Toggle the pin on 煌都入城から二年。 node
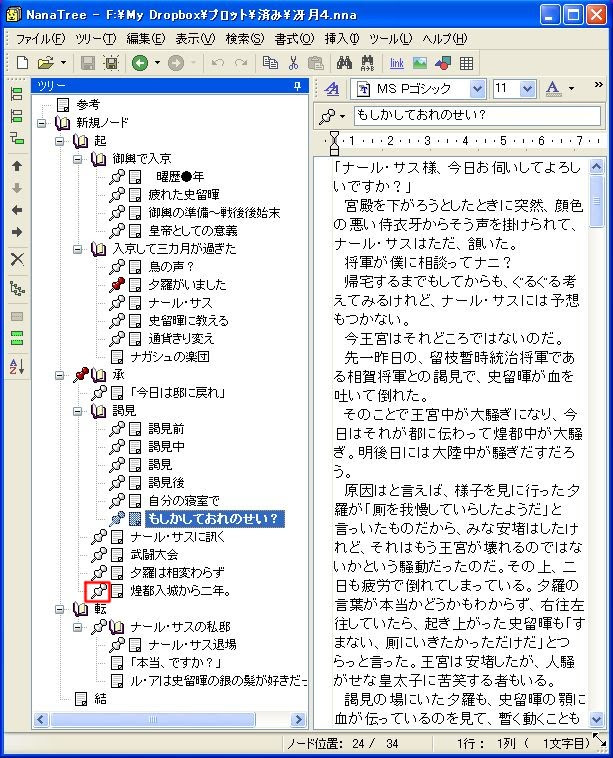This screenshot has height=758, width=613. pyautogui.click(x=99, y=591)
